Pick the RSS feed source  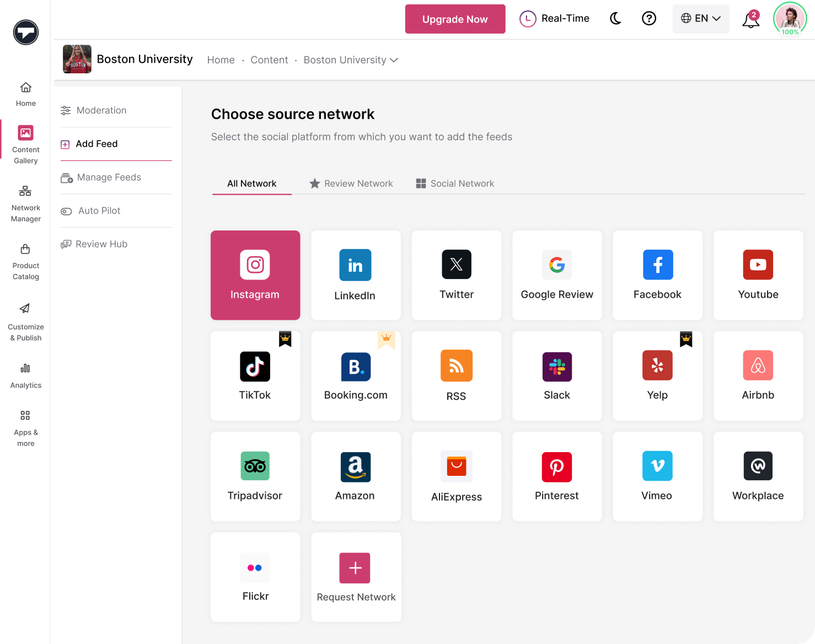457,376
